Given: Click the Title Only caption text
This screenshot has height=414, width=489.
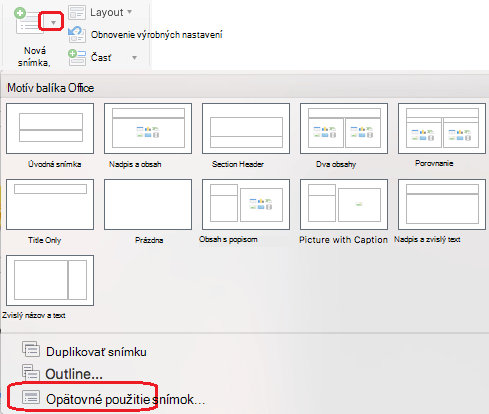Looking at the screenshot, I should [x=45, y=240].
